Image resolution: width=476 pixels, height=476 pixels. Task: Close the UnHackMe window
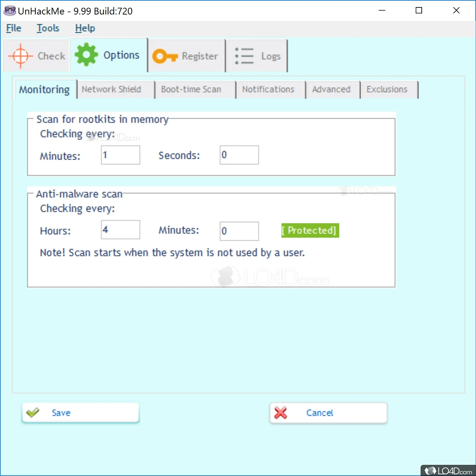click(x=456, y=10)
